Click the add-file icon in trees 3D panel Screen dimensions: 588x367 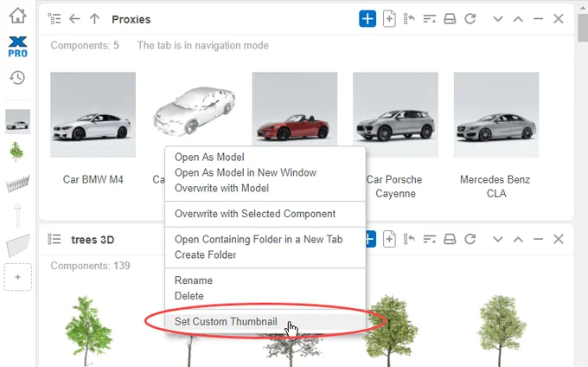click(x=389, y=239)
